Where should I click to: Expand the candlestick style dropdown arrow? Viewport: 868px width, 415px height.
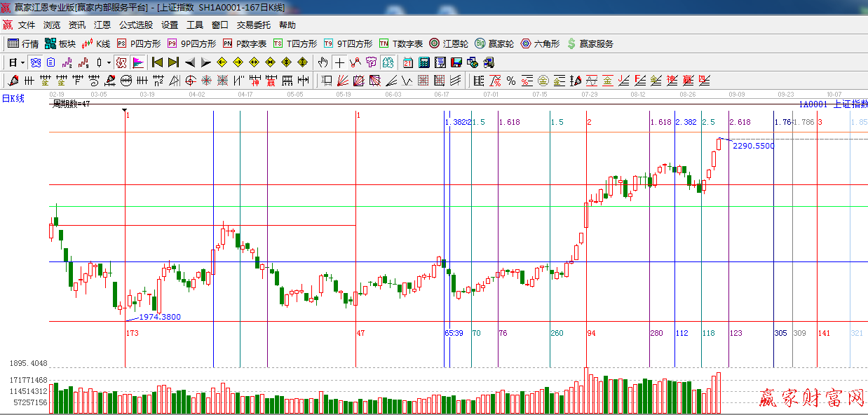(109, 62)
